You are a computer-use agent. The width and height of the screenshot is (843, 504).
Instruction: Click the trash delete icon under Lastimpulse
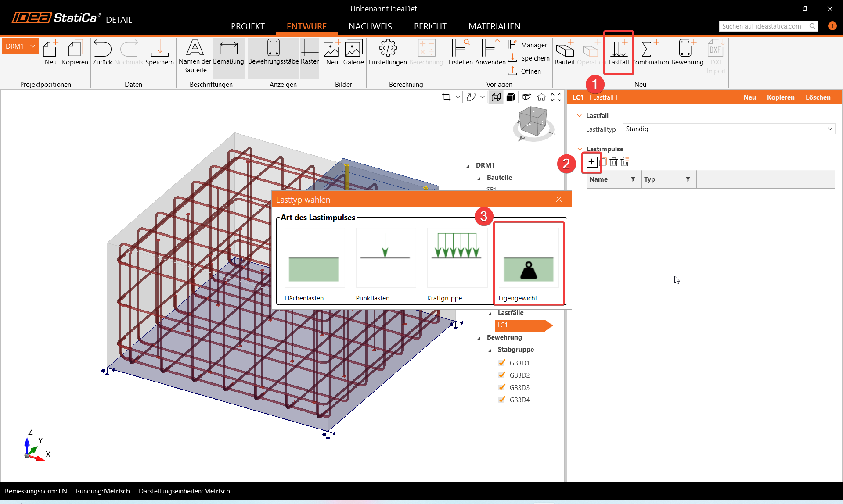click(x=614, y=162)
